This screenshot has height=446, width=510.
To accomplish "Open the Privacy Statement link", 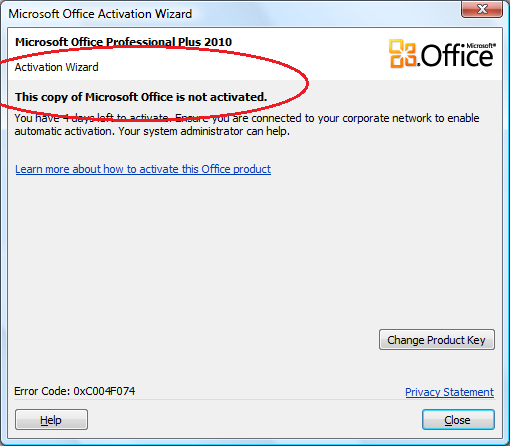I will [449, 392].
